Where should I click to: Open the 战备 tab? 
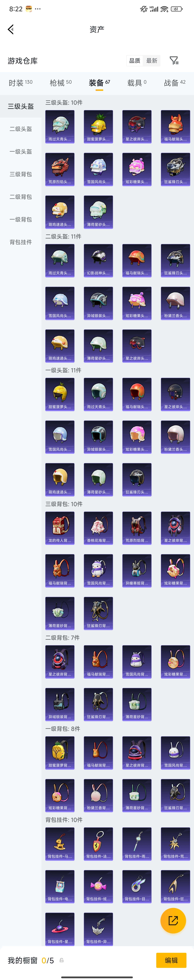click(x=175, y=83)
